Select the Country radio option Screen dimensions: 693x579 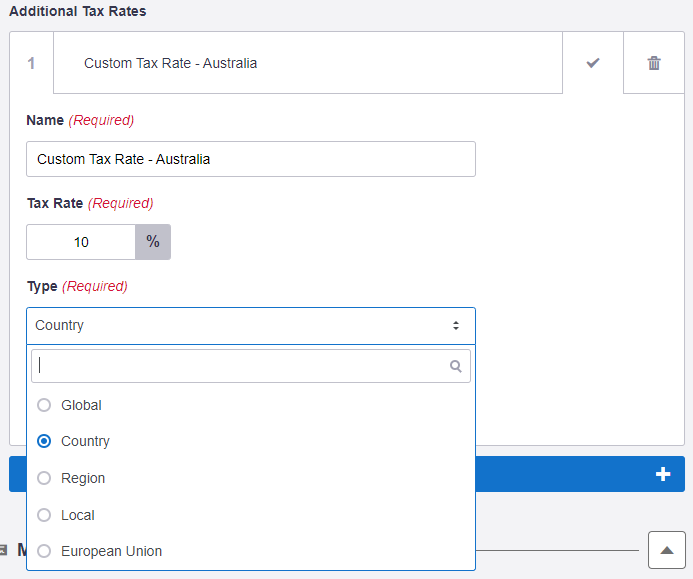[x=44, y=441]
